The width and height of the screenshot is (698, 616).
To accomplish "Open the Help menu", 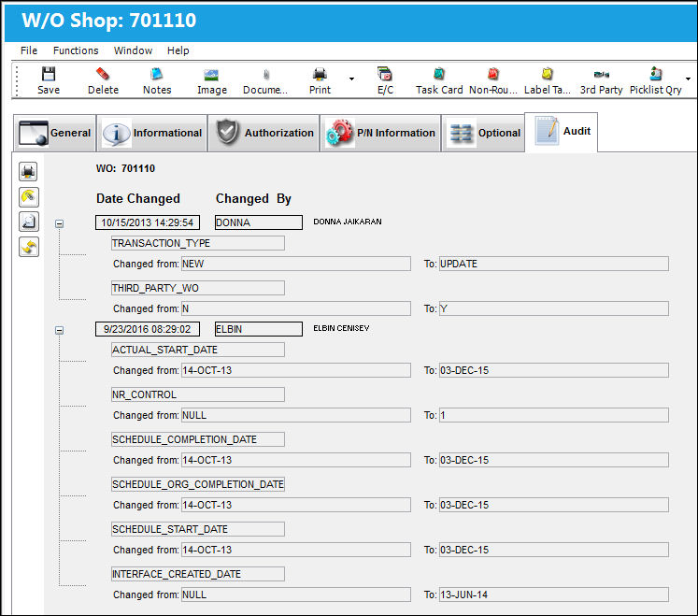I will coord(178,50).
